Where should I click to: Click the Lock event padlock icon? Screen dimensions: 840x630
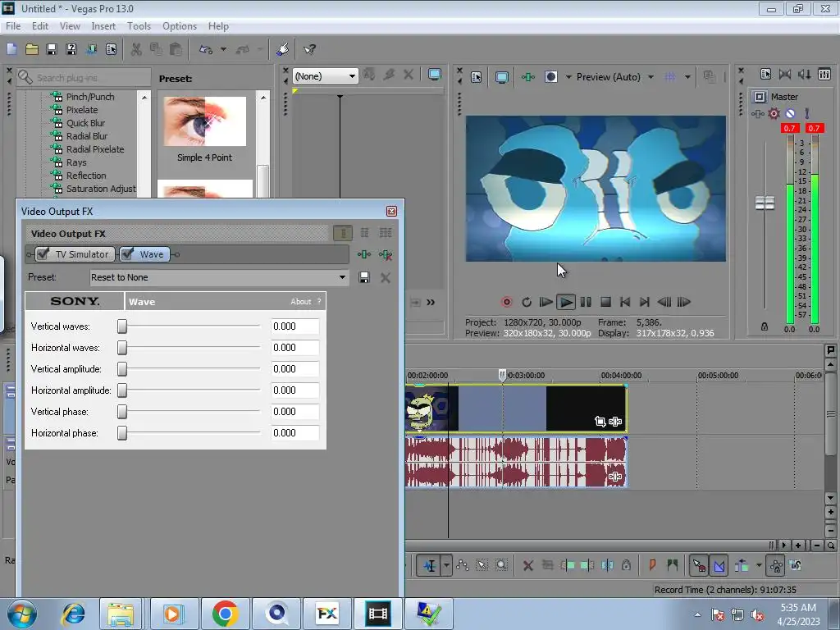click(x=626, y=565)
